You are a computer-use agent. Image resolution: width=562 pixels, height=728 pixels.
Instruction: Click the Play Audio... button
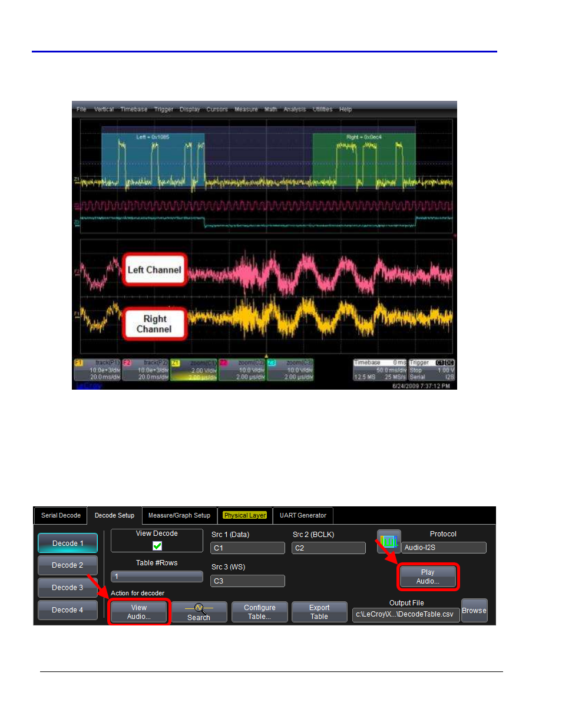(x=428, y=577)
